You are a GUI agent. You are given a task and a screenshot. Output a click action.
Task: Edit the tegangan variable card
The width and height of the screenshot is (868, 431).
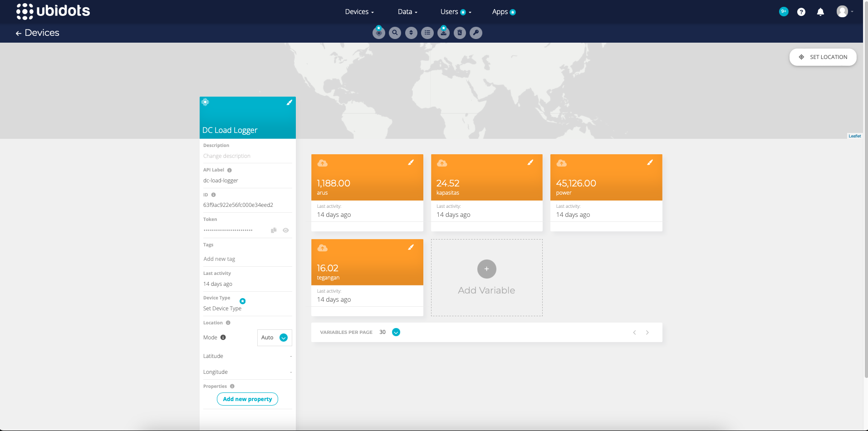[x=411, y=247]
